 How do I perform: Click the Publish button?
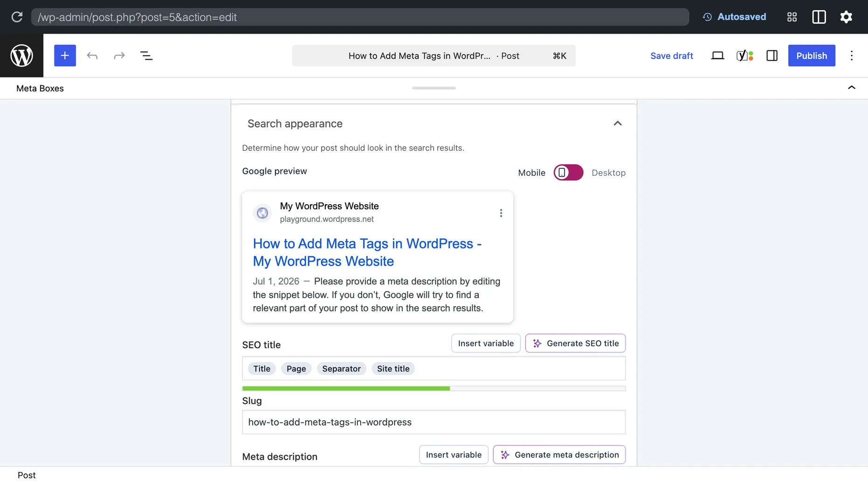[x=812, y=55]
